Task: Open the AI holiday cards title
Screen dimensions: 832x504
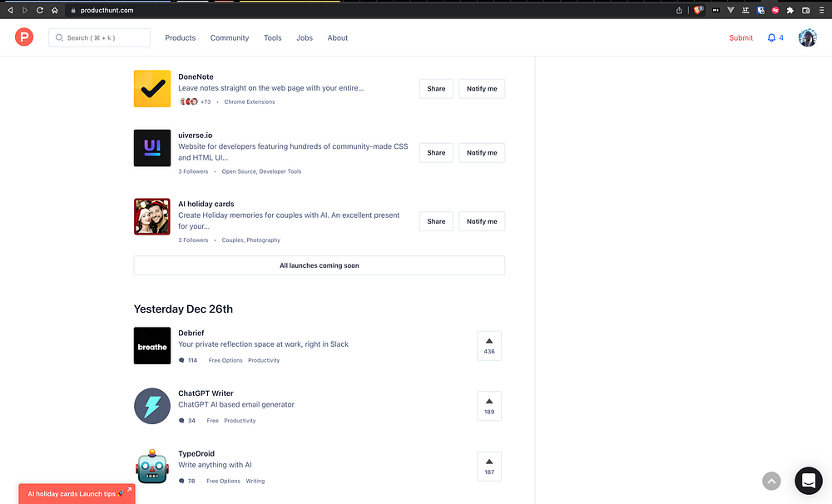Action: click(206, 204)
